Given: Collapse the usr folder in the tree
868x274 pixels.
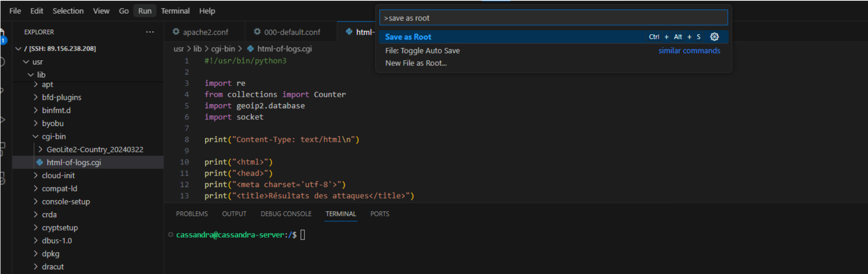Looking at the screenshot, I should pos(26,62).
